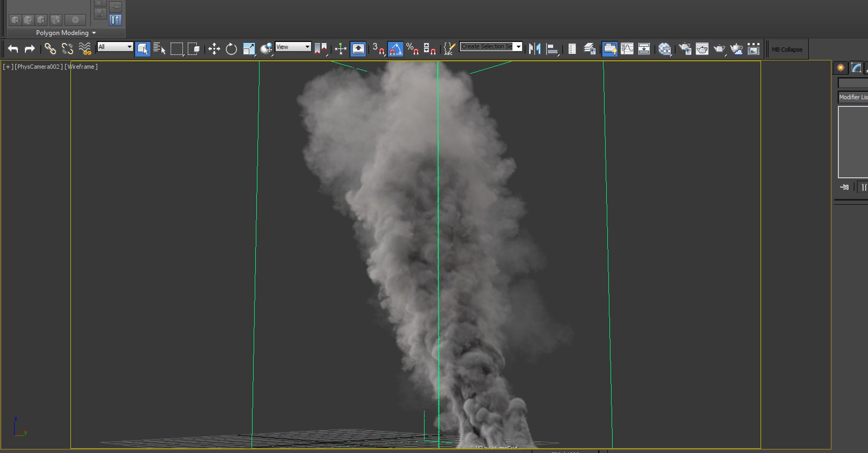Open the Layer Explorer icon
Viewport: 868px width, 453px height.
590,49
